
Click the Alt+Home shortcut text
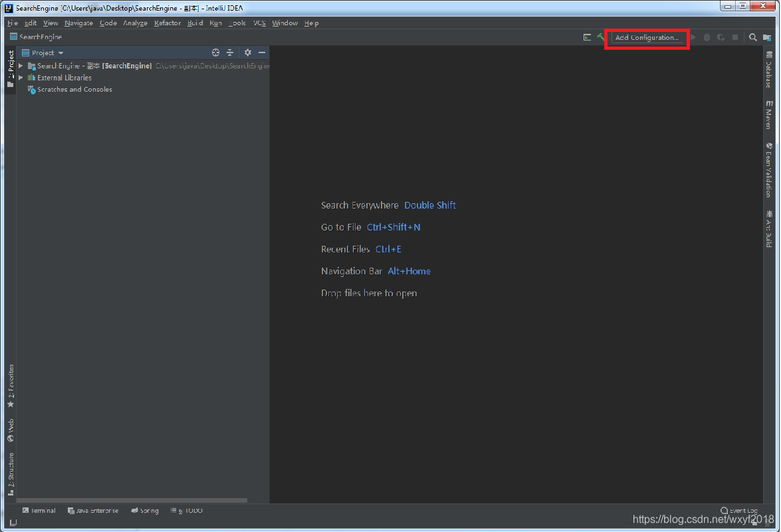(x=409, y=271)
